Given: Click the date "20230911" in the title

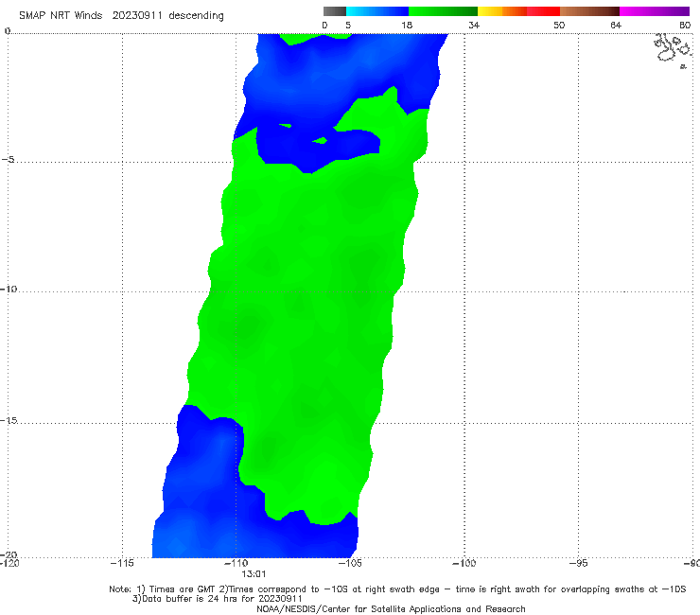Looking at the screenshot, I should [137, 16].
